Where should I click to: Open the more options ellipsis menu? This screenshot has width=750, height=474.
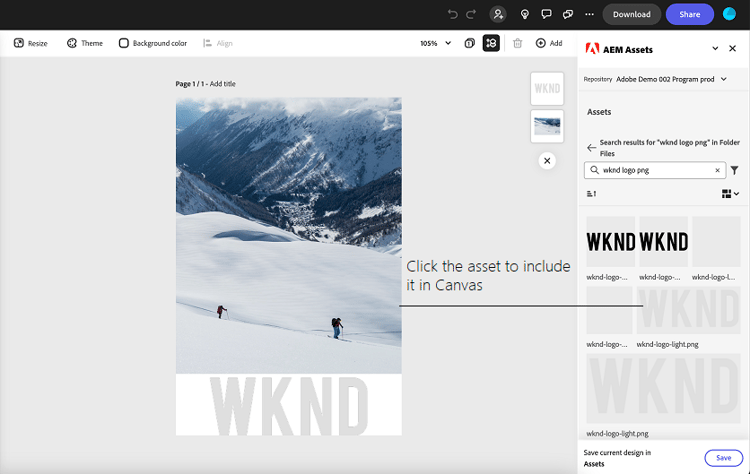pos(589,14)
